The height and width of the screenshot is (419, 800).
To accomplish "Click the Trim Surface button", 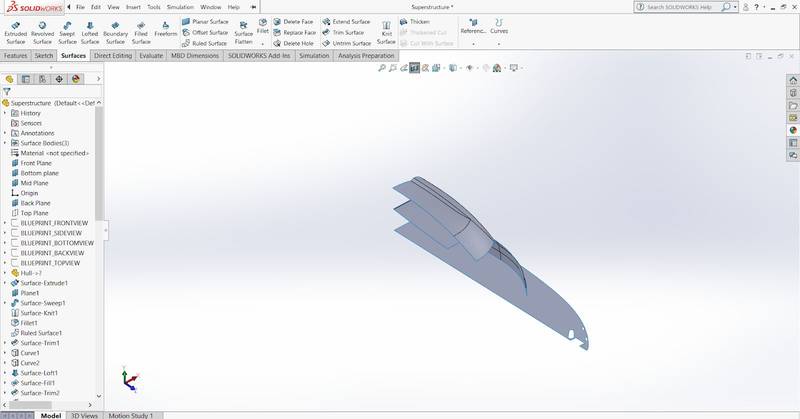I will (349, 32).
